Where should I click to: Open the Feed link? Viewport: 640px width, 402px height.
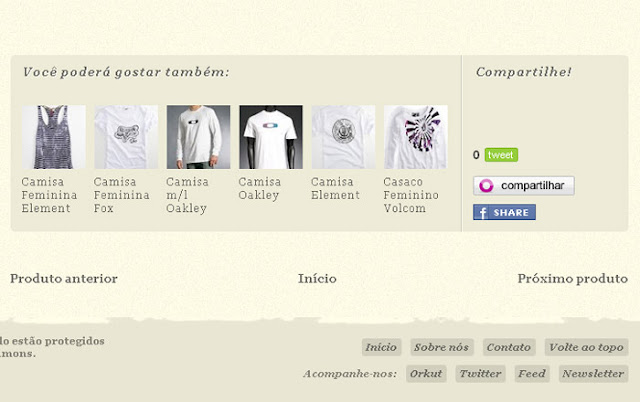point(532,374)
